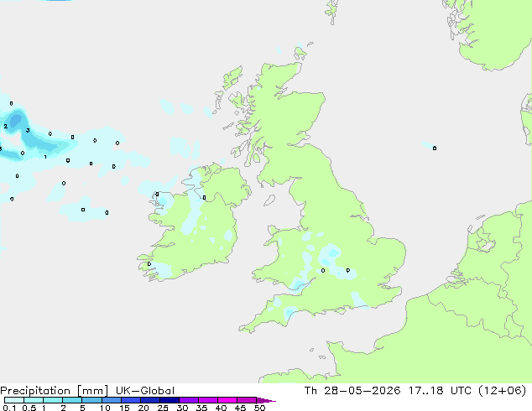This screenshot has width=532, height=411.
Task: Click the '10' legend scale label
Action: pyautogui.click(x=105, y=408)
